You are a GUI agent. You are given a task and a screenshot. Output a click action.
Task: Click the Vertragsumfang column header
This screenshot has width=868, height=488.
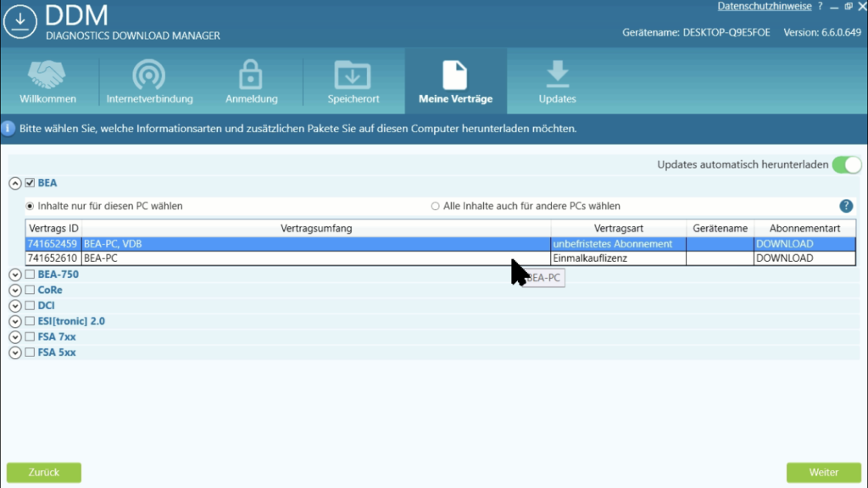tap(316, 228)
